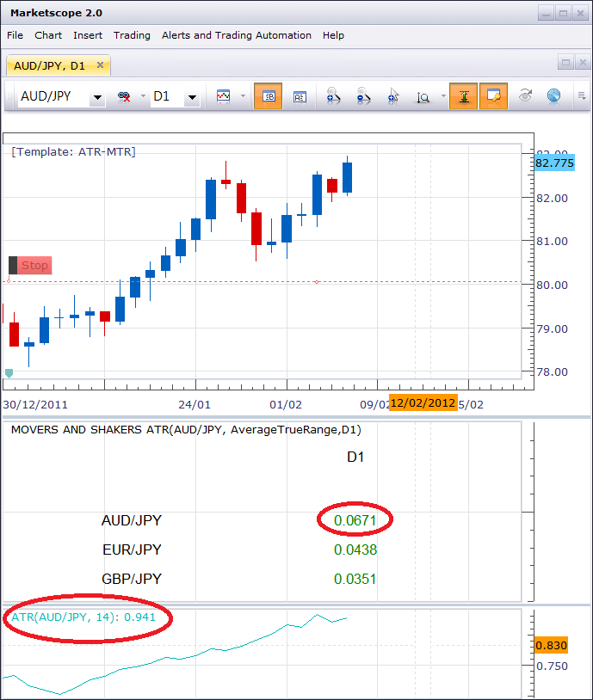Open the File menu
This screenshot has width=593, height=700.
(15, 35)
